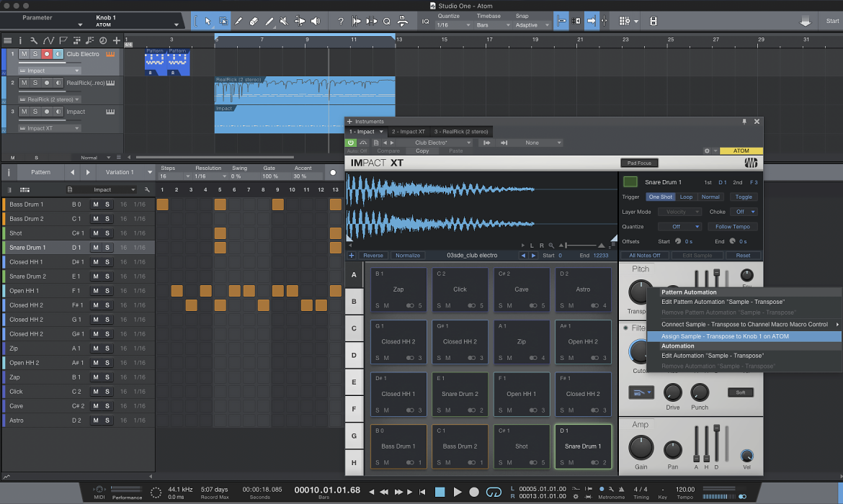
Task: Add a track with the plus icon
Action: coord(117,40)
